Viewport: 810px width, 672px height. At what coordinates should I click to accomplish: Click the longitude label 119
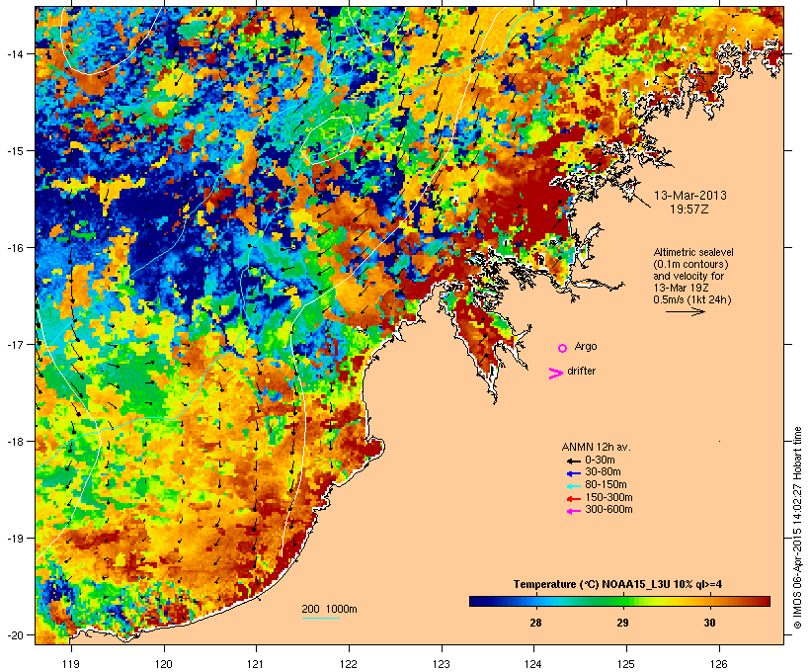click(71, 664)
